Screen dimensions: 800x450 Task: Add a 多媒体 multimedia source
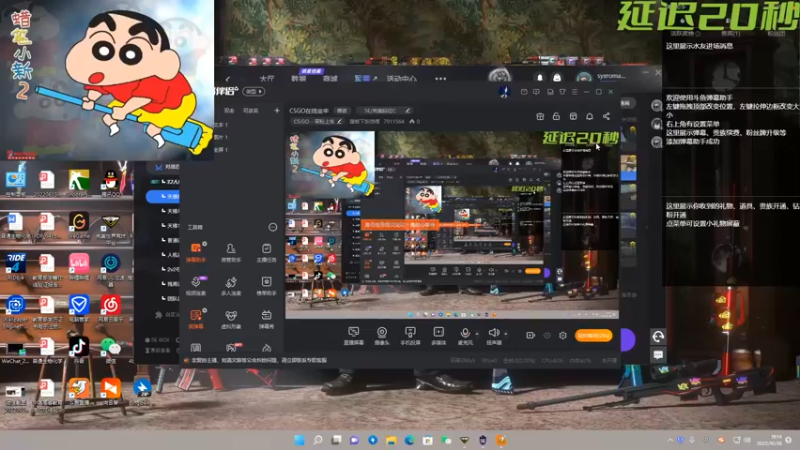(439, 336)
